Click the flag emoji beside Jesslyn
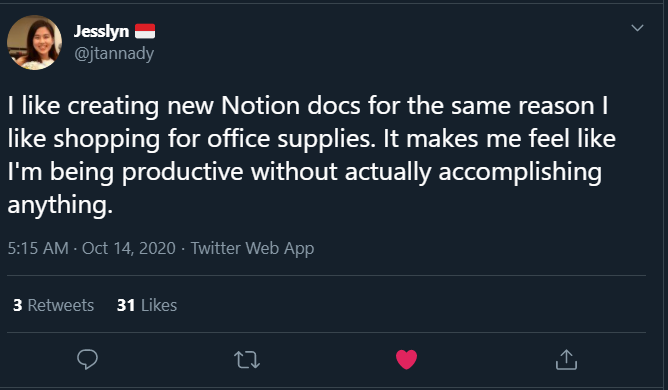The height and width of the screenshot is (390, 668). point(145,31)
